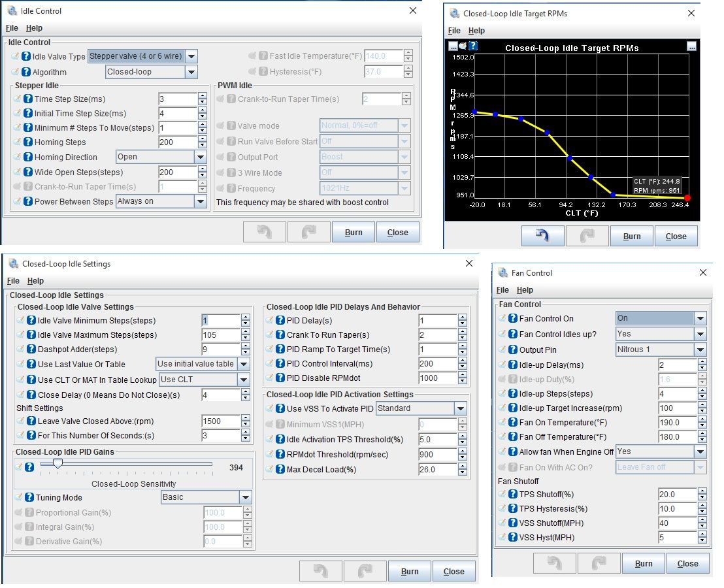Click Burn in Closed-Loop Idle Target RPMs window

[632, 236]
